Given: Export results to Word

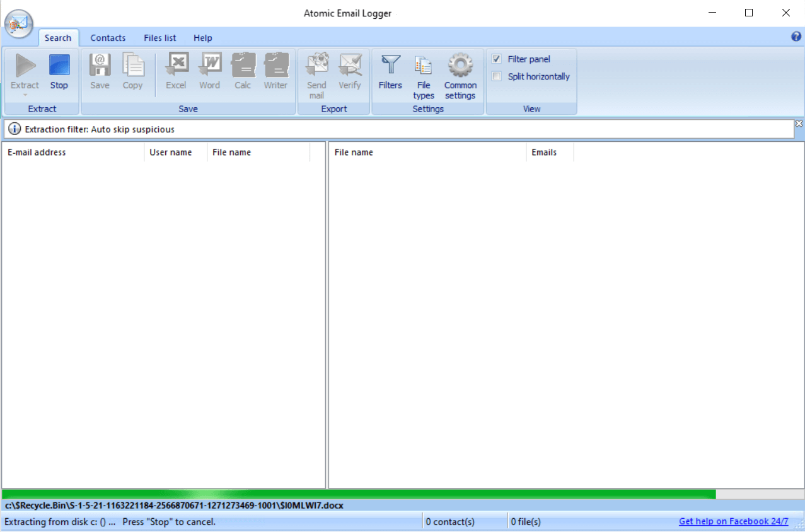Looking at the screenshot, I should [209, 72].
